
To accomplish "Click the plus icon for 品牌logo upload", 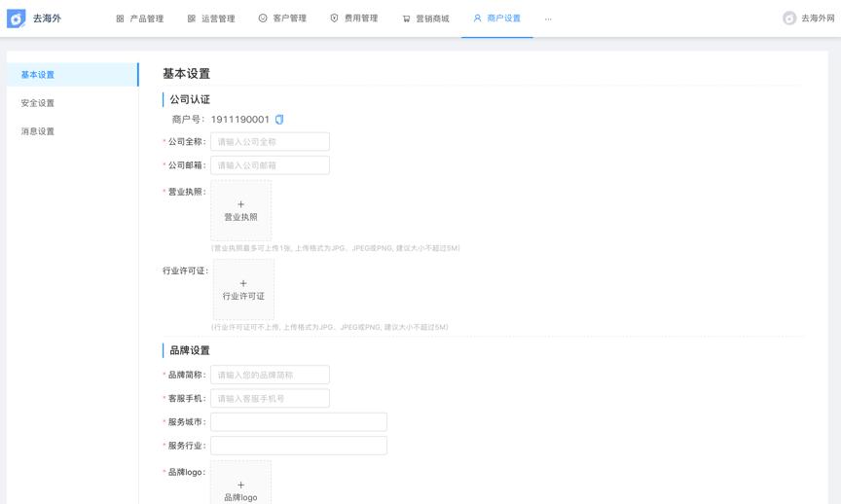I will click(240, 485).
